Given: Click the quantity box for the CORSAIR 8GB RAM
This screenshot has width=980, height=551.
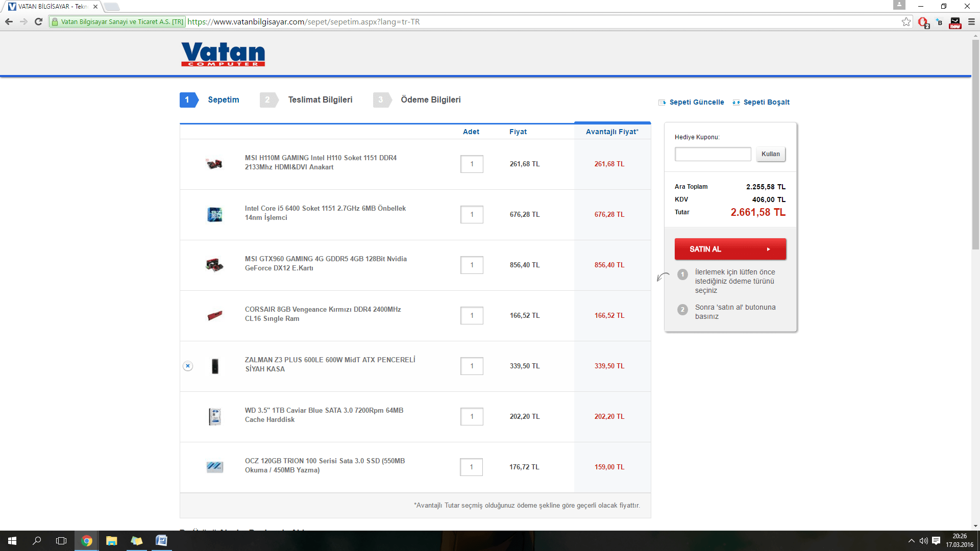Looking at the screenshot, I should [472, 316].
